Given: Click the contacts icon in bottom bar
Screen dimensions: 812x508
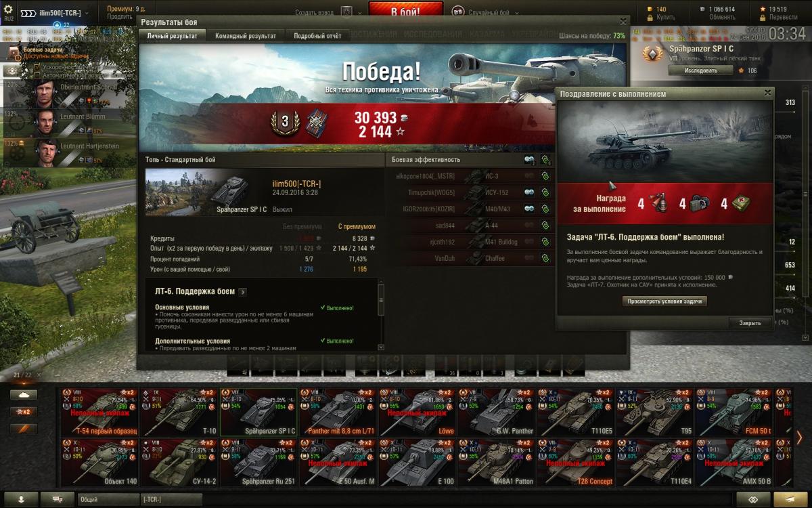Looking at the screenshot, I should click(x=22, y=499).
